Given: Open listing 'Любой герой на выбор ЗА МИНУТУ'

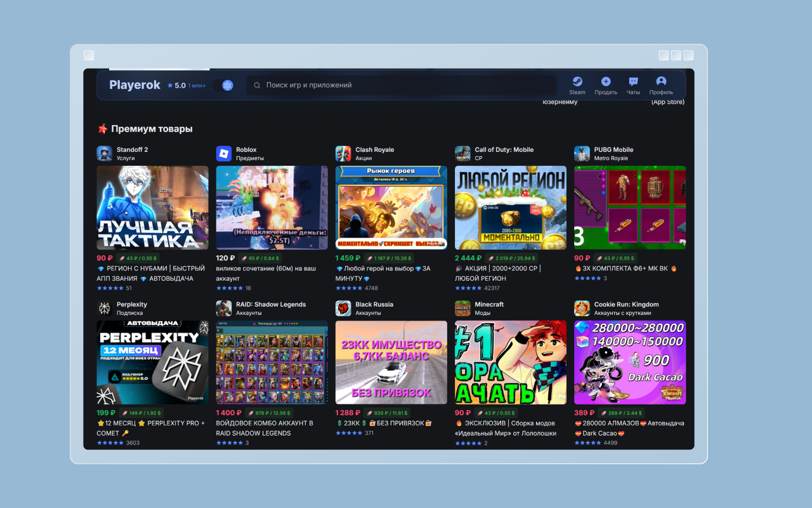Looking at the screenshot, I should pos(383,274).
